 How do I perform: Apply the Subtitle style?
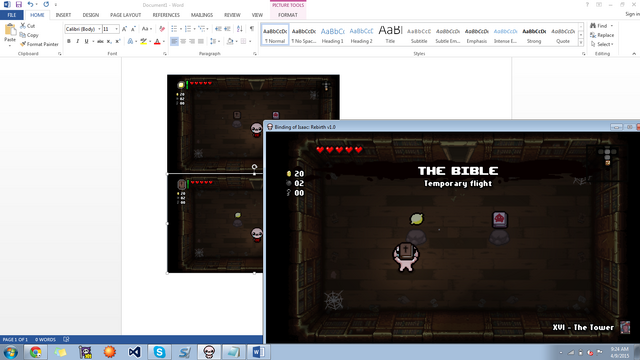tap(419, 35)
